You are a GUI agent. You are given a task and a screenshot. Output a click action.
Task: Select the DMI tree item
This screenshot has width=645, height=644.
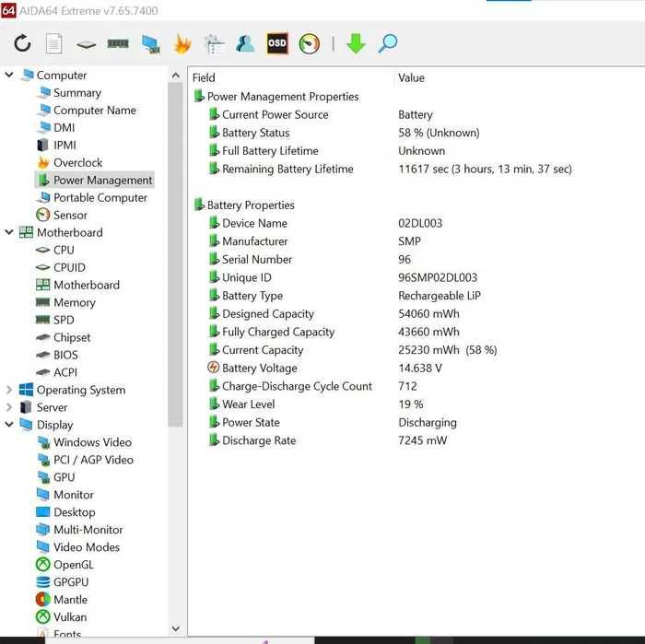pos(64,127)
